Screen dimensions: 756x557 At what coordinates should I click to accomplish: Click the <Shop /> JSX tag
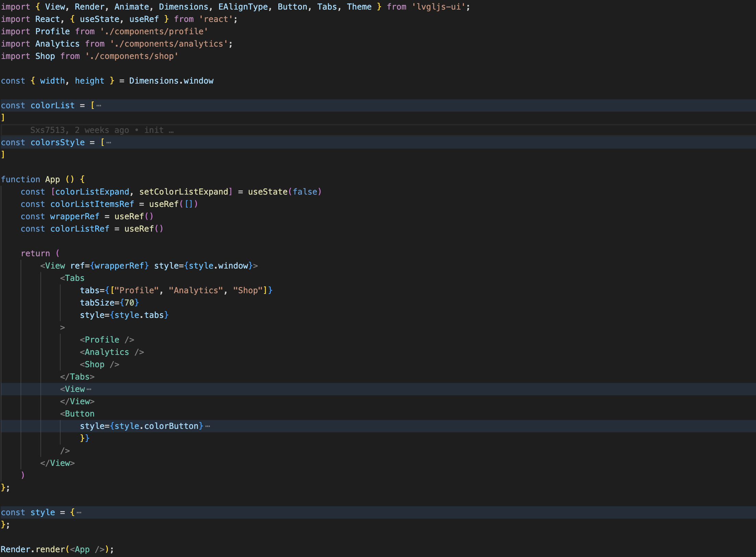99,364
